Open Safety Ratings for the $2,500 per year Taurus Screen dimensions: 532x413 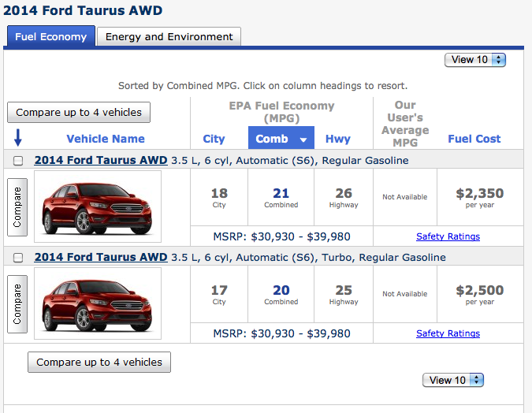pyautogui.click(x=448, y=333)
